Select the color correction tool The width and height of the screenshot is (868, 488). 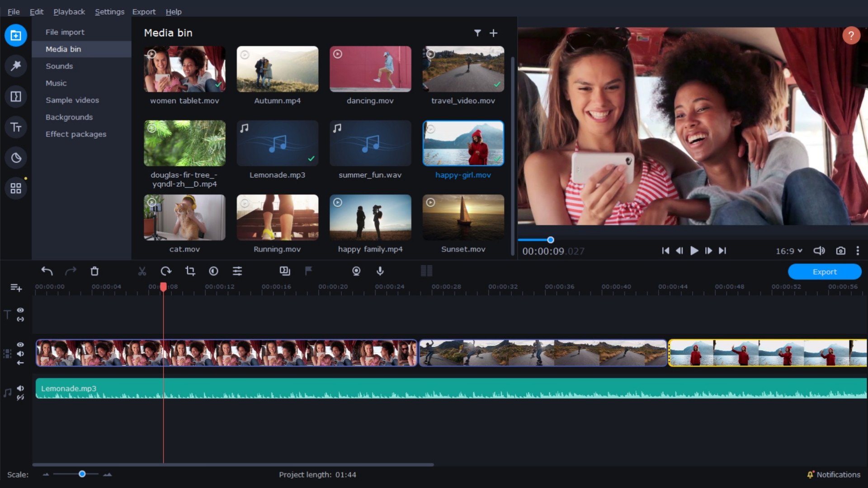213,272
